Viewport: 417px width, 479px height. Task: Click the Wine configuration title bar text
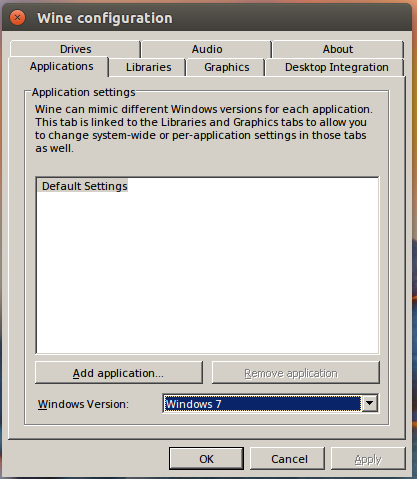pyautogui.click(x=105, y=18)
